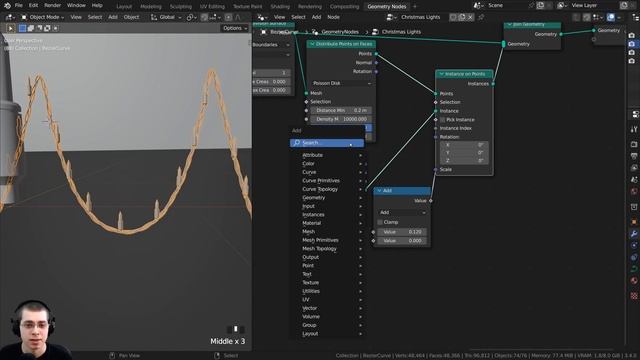Viewport: 640px width, 360px height.
Task: Collapse the Join Geometry node
Action: click(x=509, y=24)
